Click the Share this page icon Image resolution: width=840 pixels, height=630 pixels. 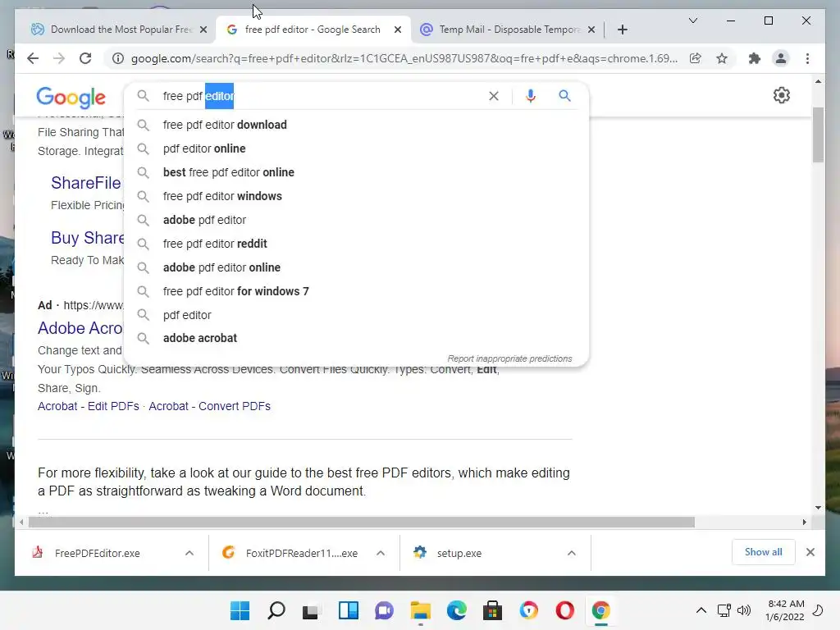pos(696,58)
